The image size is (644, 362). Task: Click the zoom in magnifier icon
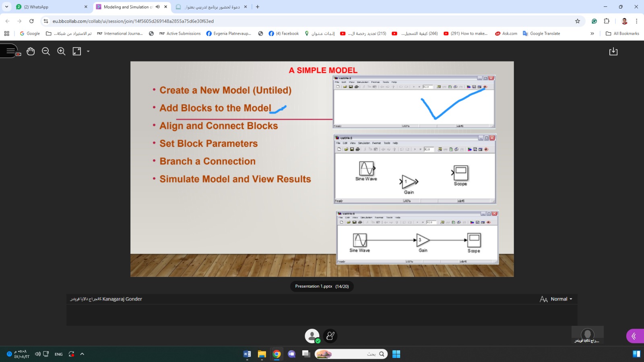point(61,51)
